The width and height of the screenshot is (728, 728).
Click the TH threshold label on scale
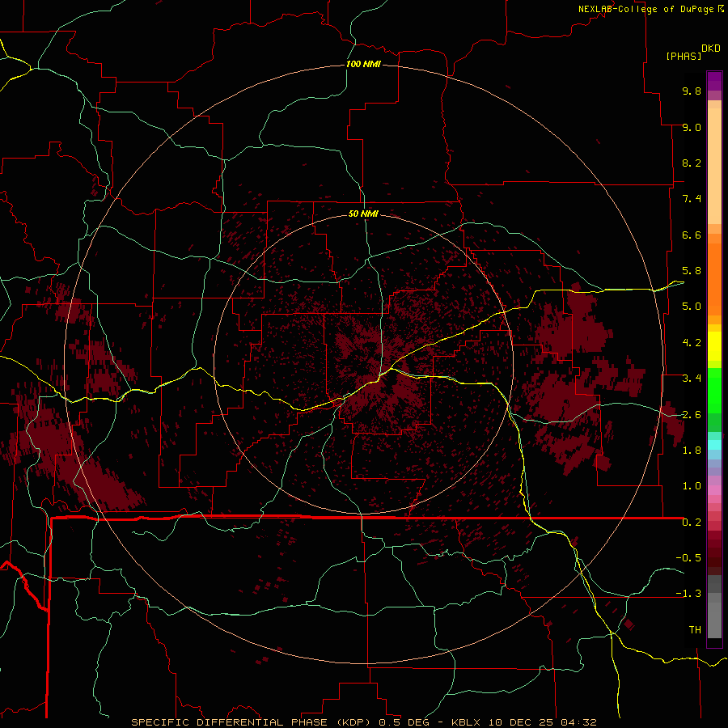click(x=695, y=630)
